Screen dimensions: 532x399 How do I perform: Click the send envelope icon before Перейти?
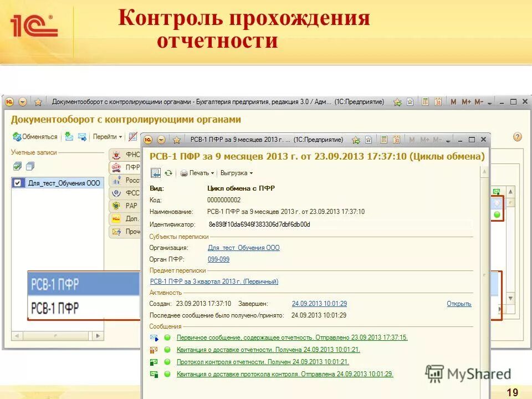pos(82,137)
